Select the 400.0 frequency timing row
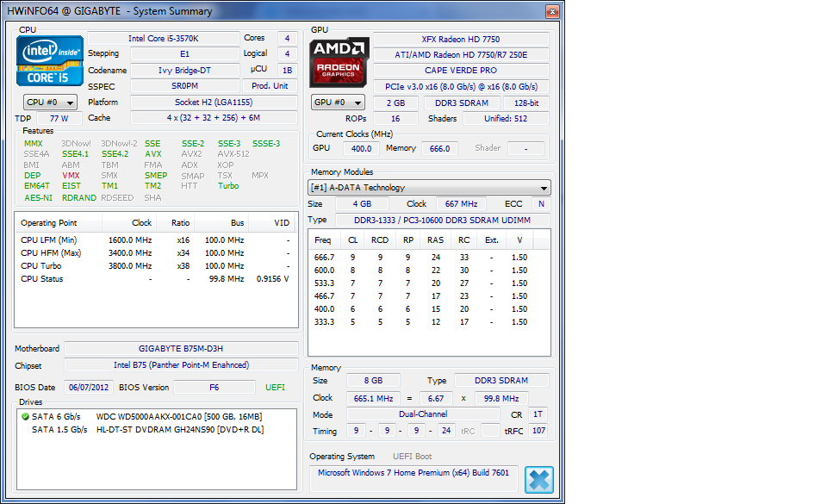The height and width of the screenshot is (504, 827). [x=429, y=309]
